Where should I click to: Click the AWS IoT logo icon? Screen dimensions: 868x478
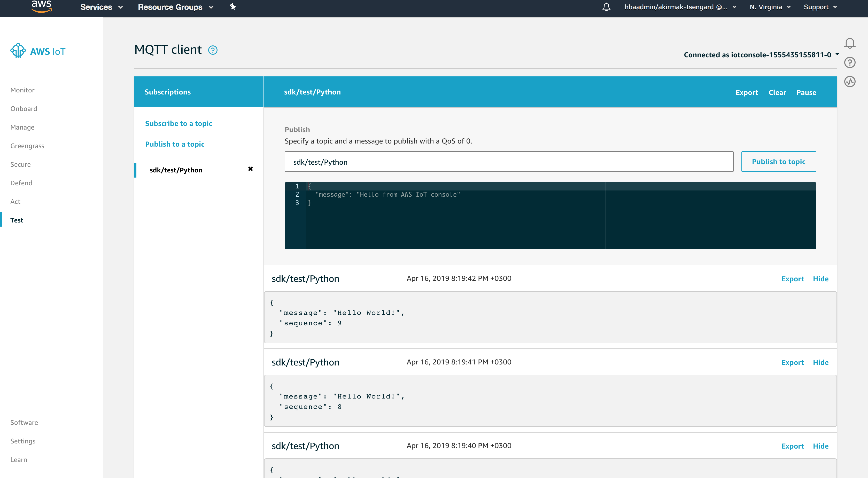[x=18, y=51]
